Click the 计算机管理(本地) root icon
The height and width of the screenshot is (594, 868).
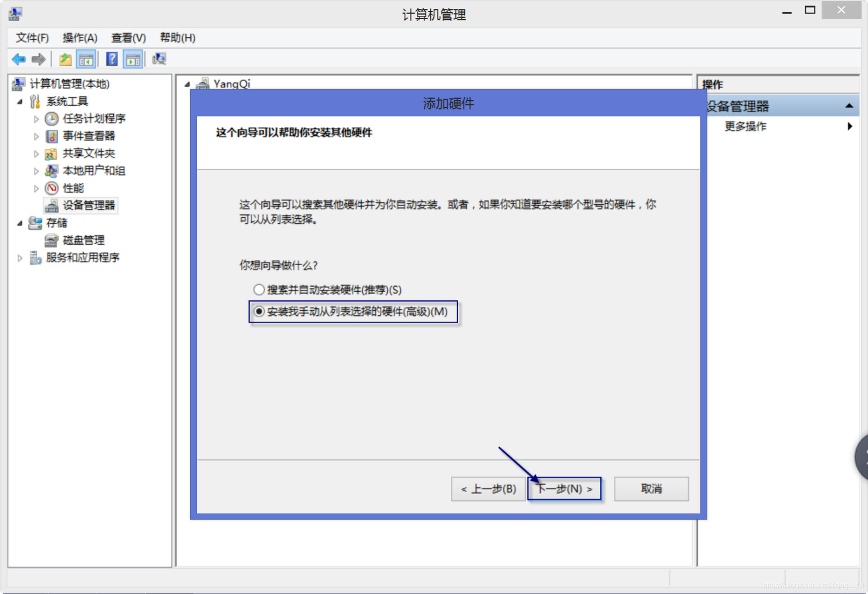coord(18,84)
